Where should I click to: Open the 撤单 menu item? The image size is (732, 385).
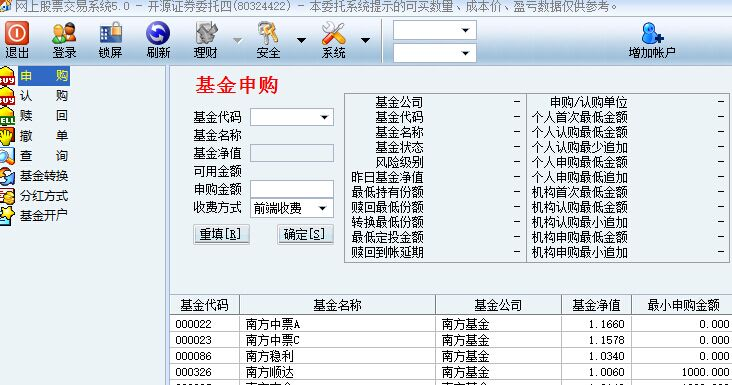tap(44, 136)
